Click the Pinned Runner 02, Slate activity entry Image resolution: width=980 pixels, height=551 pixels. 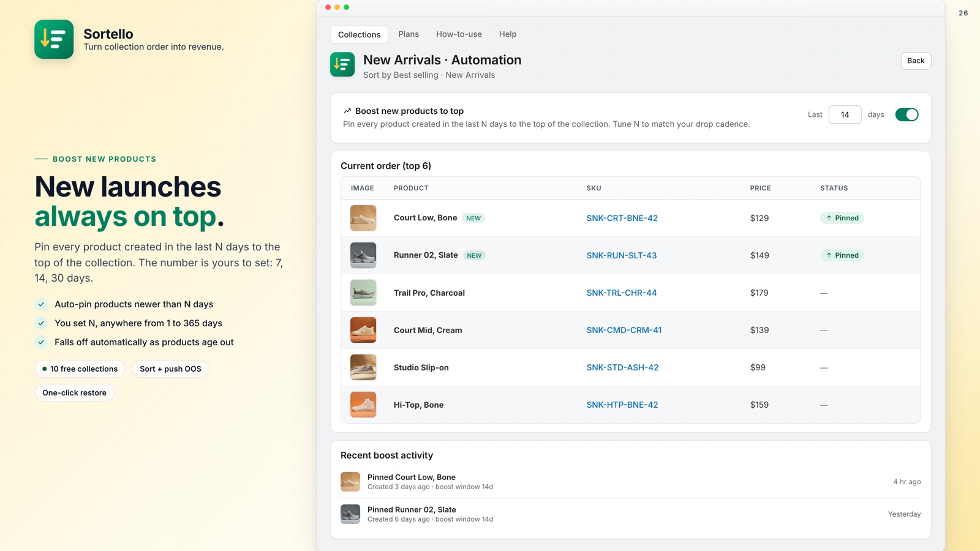pos(630,514)
